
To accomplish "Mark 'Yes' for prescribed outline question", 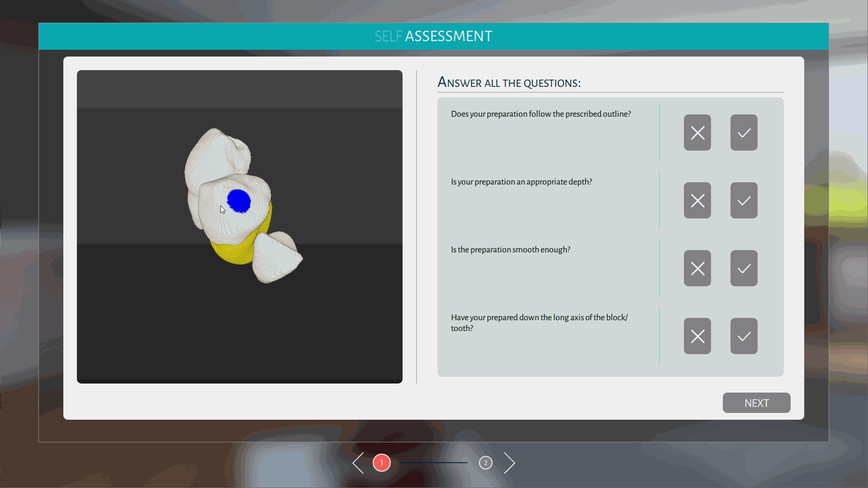I will 744,133.
